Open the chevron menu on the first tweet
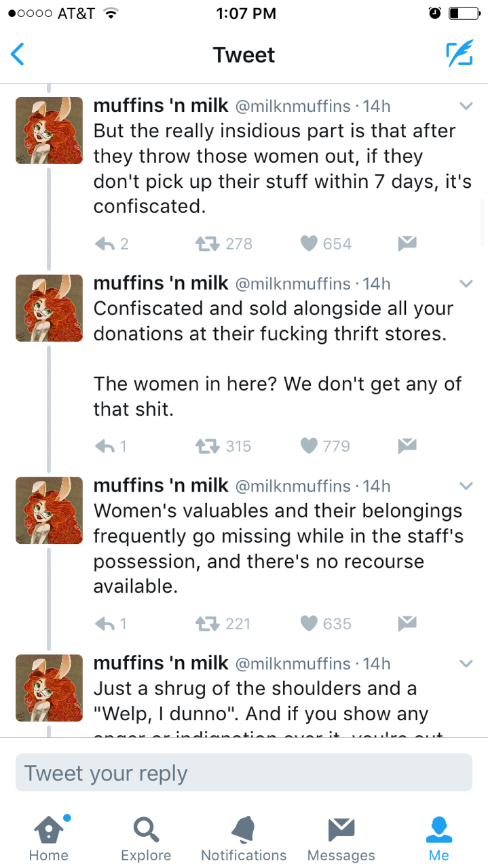This screenshot has height=868, width=488. [466, 106]
